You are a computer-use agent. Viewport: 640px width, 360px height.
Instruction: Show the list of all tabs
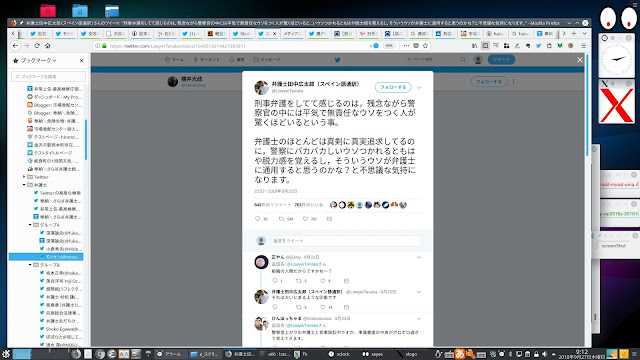pos(584,33)
